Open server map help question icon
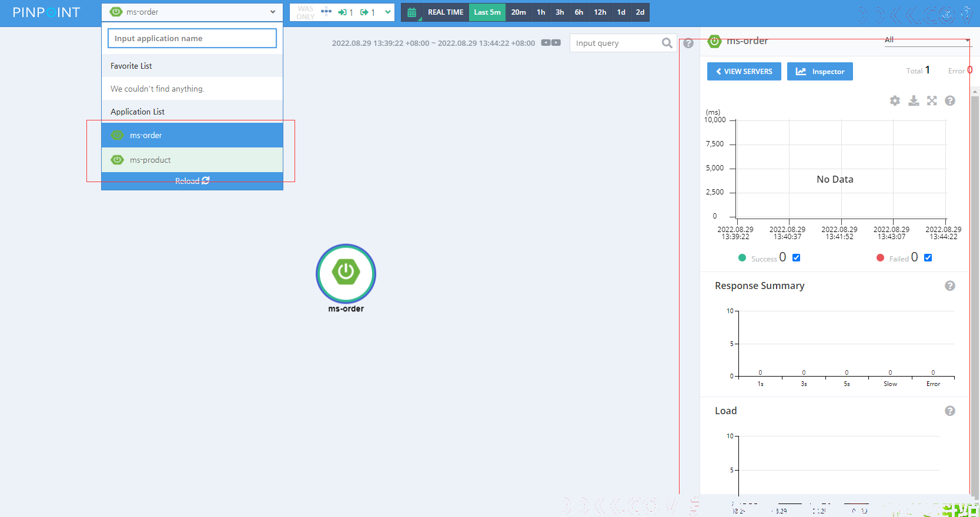The height and width of the screenshot is (517, 980). tap(688, 43)
